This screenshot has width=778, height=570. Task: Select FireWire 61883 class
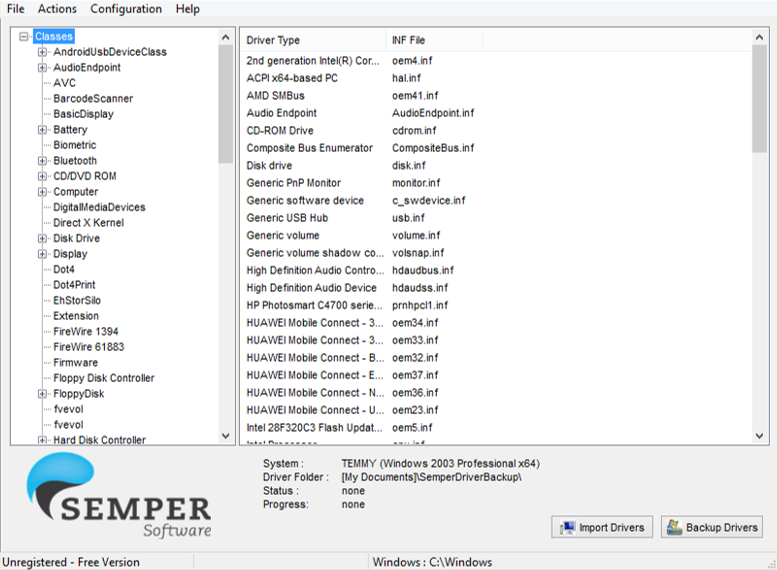(89, 347)
